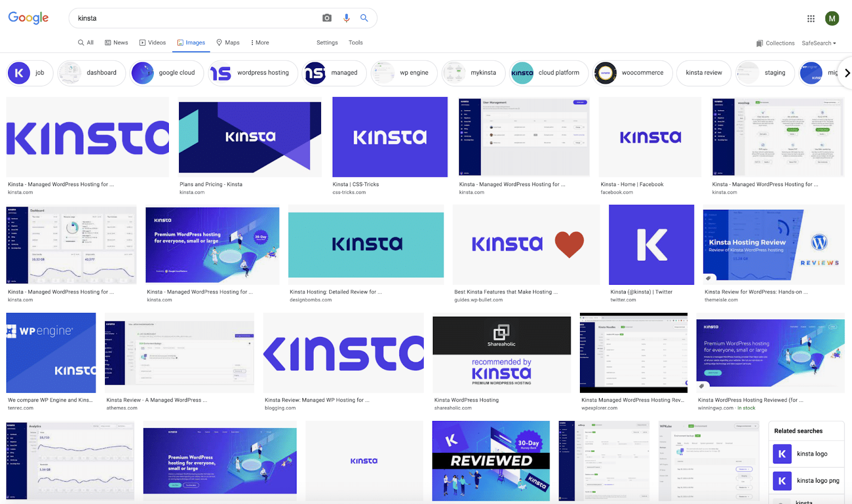Image resolution: width=852 pixels, height=504 pixels.
Task: Switch to the Maps tab
Action: pos(228,42)
